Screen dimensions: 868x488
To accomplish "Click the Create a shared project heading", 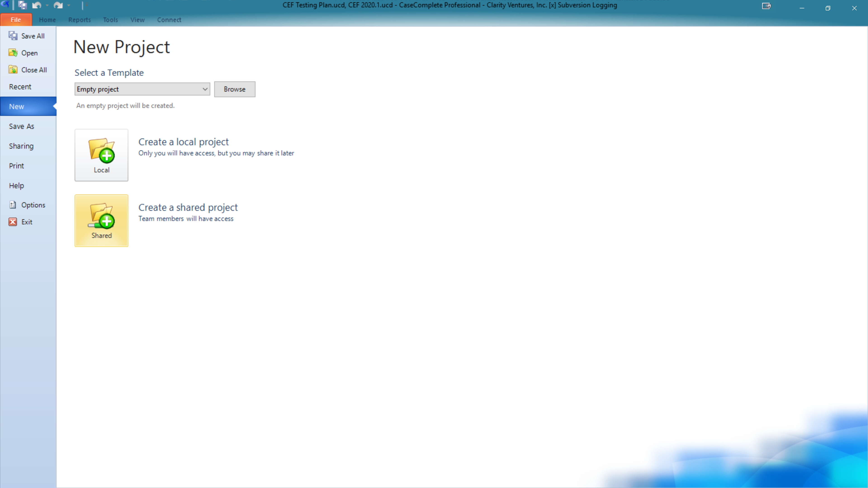I will 188,207.
